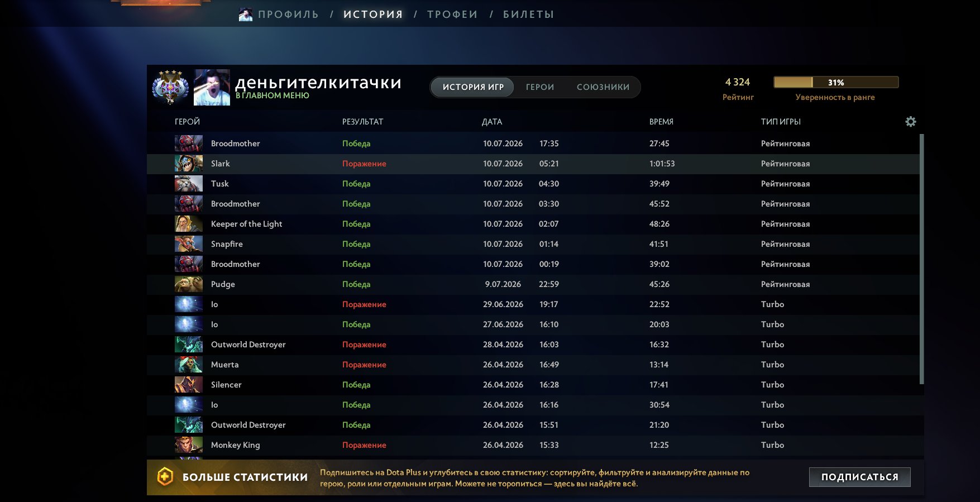
Task: Select the Muerta hero portrait
Action: pyautogui.click(x=189, y=365)
